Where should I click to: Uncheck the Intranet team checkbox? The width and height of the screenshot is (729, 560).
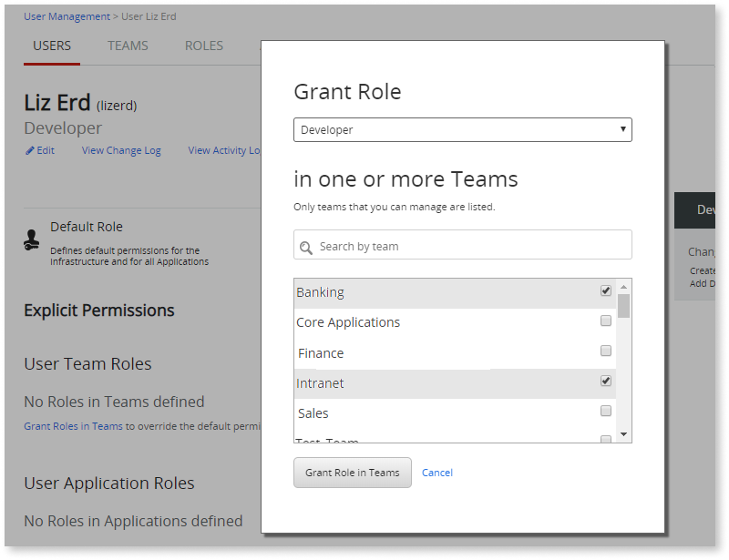[x=605, y=381]
